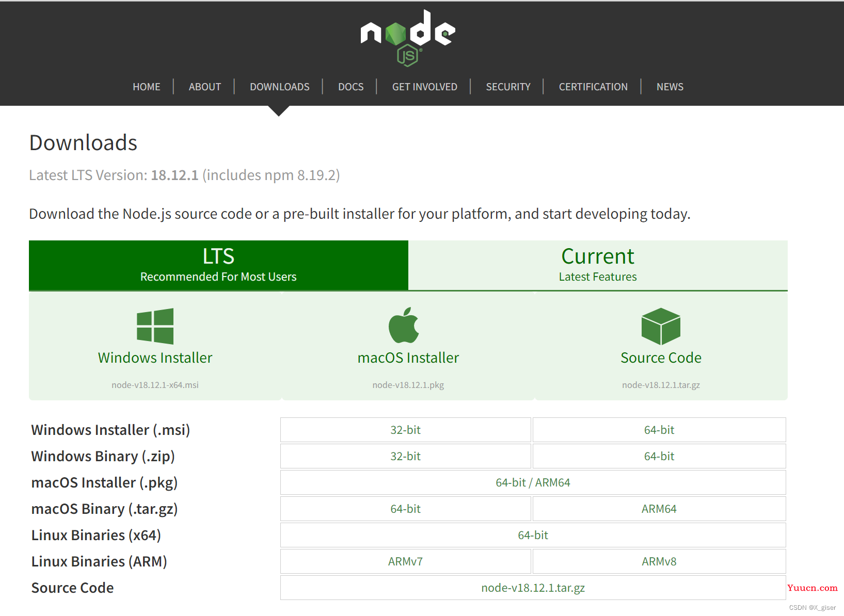Open the HOME menu item
Viewport: 844px width, 616px height.
click(x=147, y=87)
